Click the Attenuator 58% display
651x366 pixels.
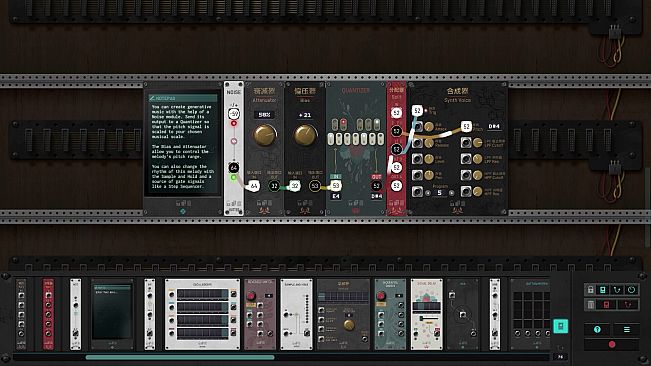point(264,115)
